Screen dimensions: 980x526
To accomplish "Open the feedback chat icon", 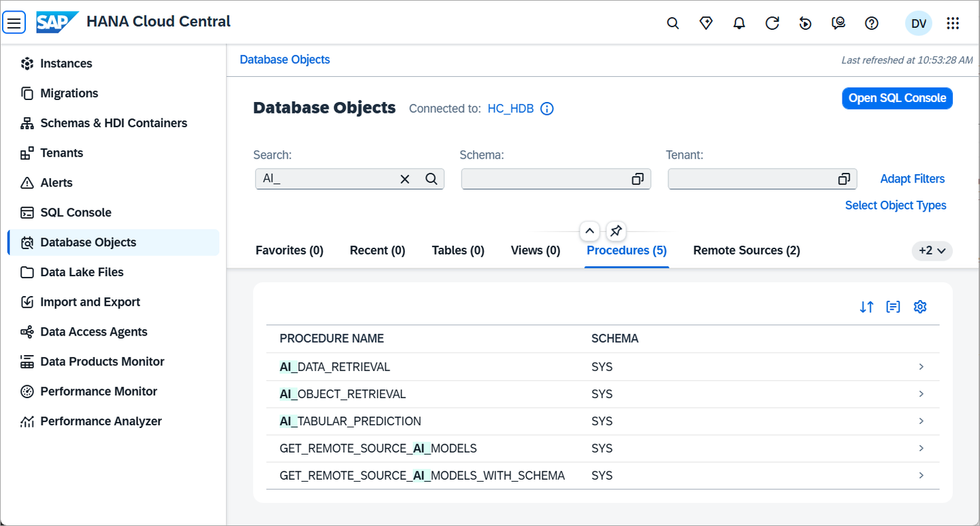I will (838, 23).
